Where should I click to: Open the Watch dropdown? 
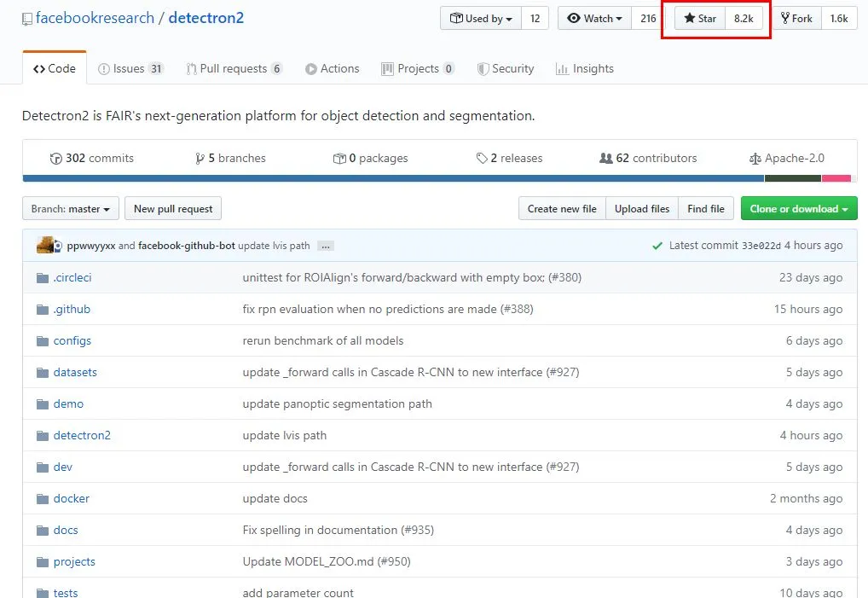click(x=594, y=19)
